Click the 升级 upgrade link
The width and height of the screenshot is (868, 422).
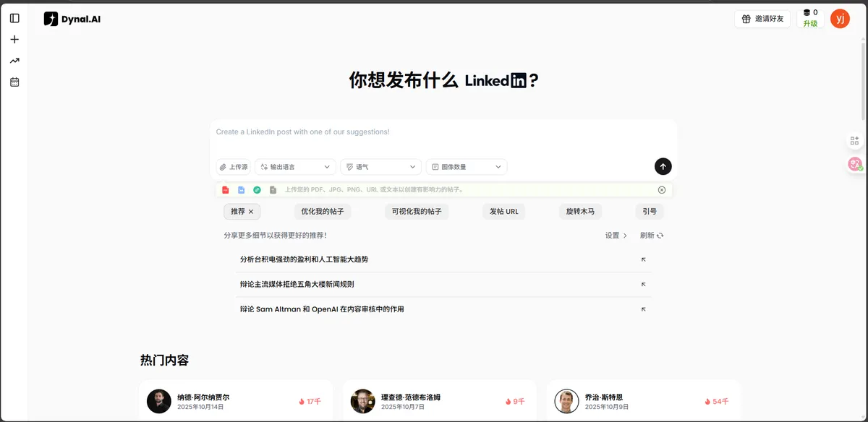coord(810,22)
